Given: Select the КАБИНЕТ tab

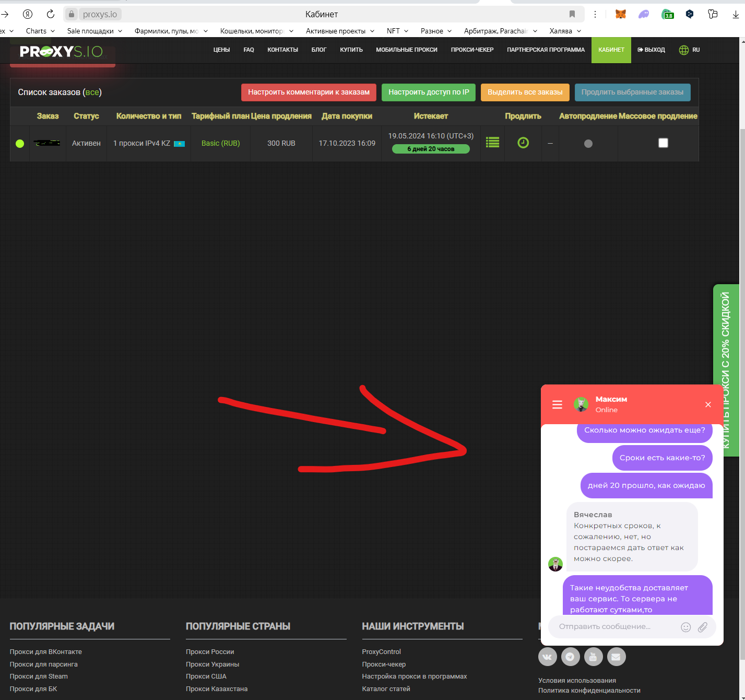Looking at the screenshot, I should (611, 50).
